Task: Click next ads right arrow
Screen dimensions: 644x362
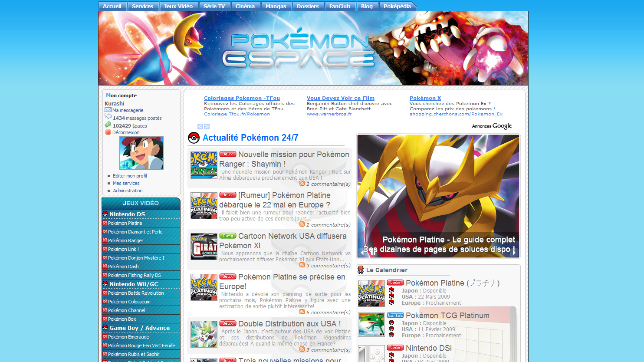Action: point(207,126)
